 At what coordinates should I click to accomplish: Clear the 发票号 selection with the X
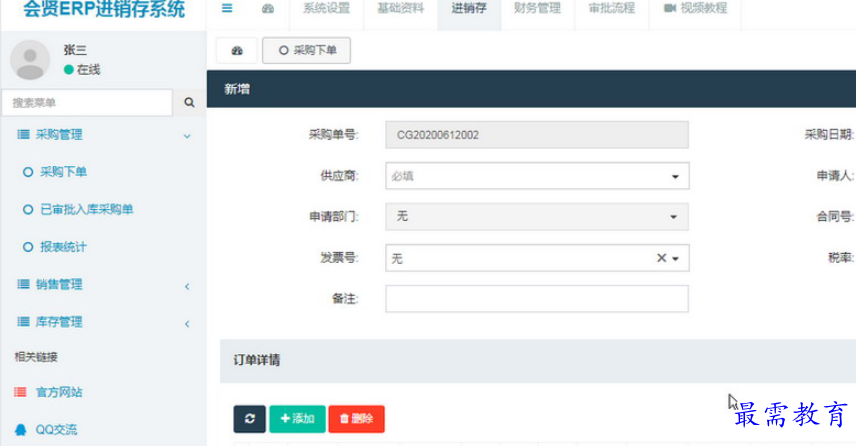coord(661,258)
